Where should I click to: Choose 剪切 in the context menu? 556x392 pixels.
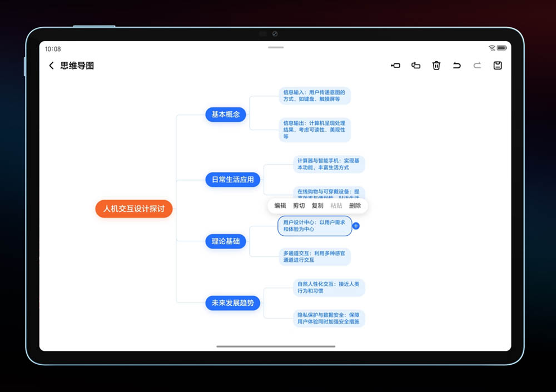click(x=299, y=206)
